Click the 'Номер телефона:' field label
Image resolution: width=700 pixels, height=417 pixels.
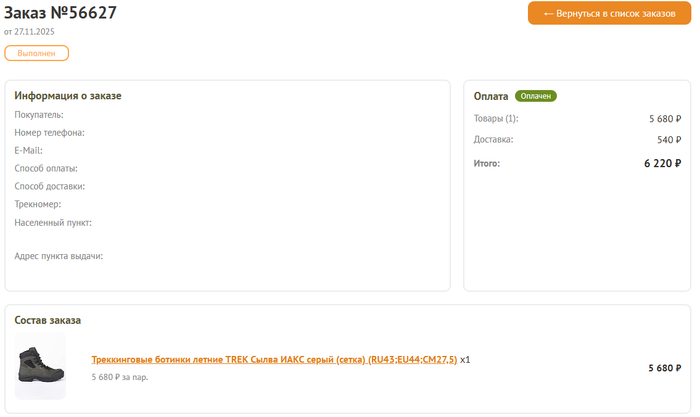click(49, 133)
